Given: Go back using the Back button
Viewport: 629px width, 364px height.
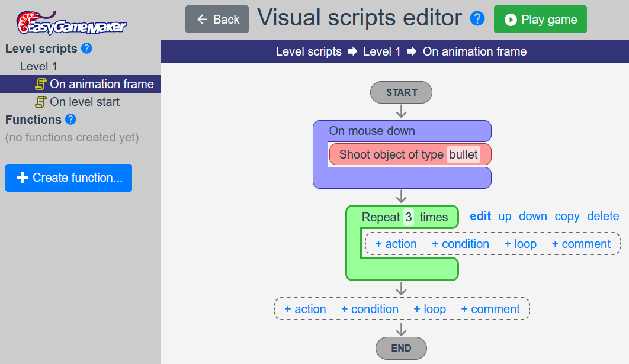Looking at the screenshot, I should pyautogui.click(x=217, y=20).
